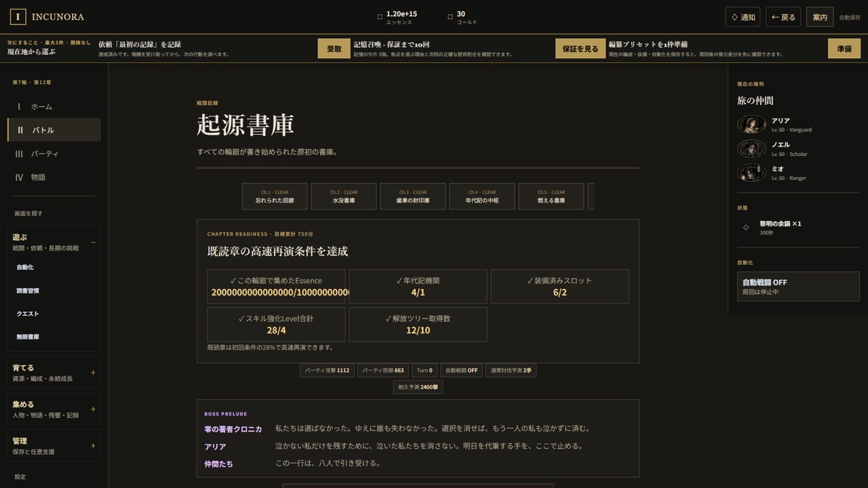Click the 保証を見る button
This screenshot has width=868, height=488.
coord(580,49)
